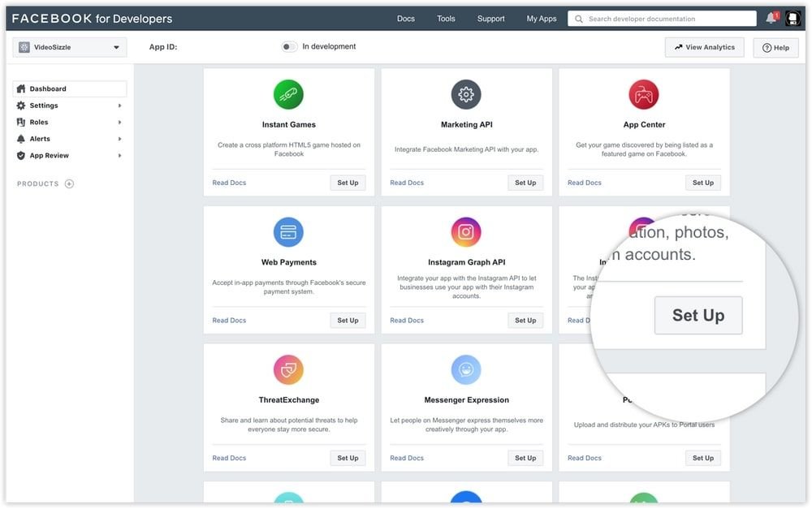Read Docs for App Center

[584, 183]
